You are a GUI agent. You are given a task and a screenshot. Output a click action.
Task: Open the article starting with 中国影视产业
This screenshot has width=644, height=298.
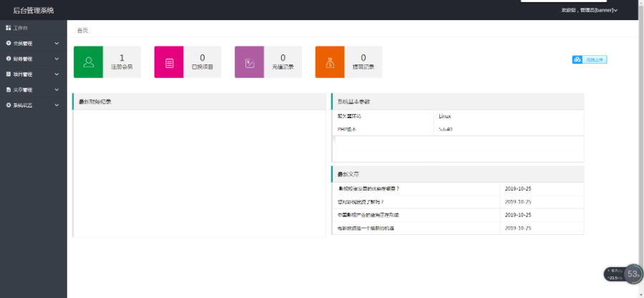368,215
